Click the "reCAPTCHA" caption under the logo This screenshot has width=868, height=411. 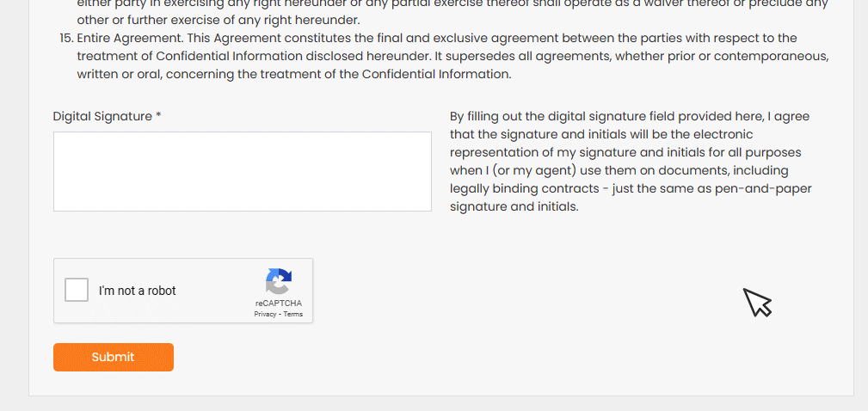[x=279, y=304]
